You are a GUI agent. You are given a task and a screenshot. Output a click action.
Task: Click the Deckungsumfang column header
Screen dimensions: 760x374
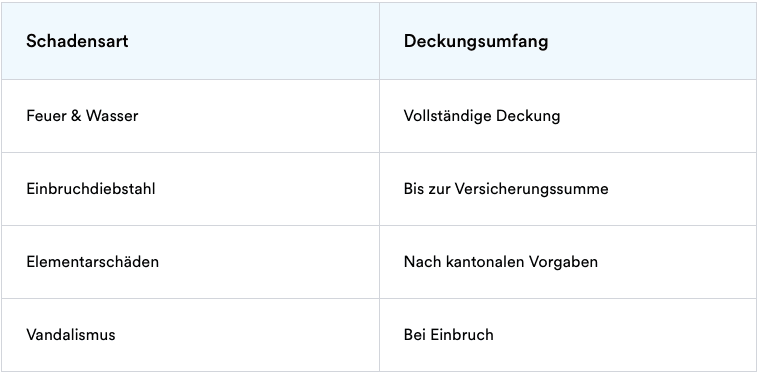[568, 41]
